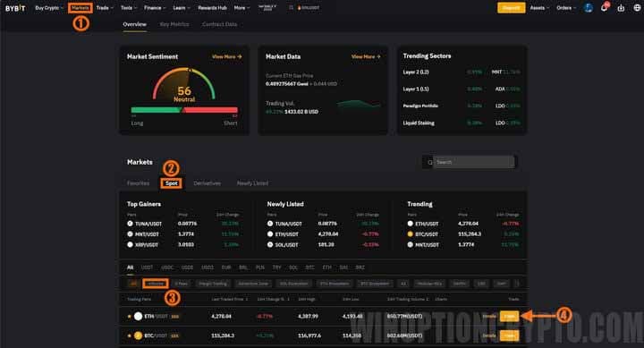
Task: Select the Derivatives markets tab
Action: [x=207, y=183]
